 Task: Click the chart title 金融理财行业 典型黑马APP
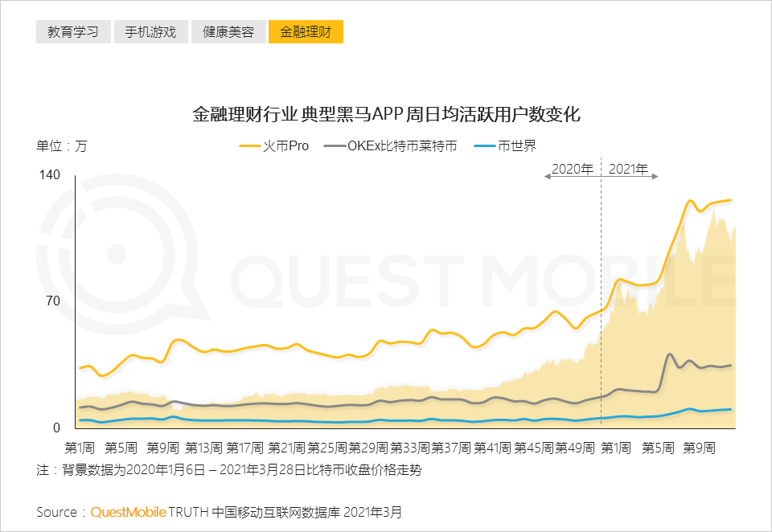(x=387, y=114)
